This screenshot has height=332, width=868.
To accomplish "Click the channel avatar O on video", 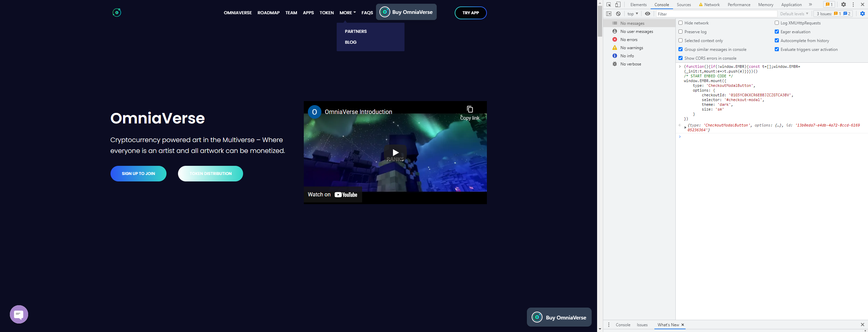I will coord(314,112).
